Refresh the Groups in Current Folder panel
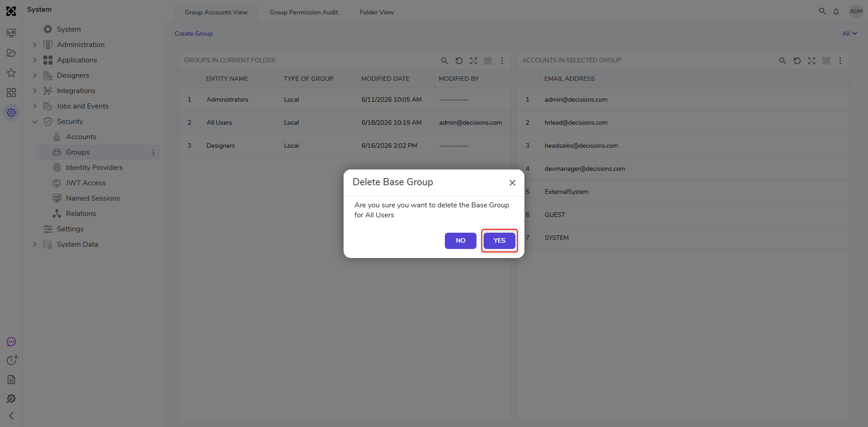Screen dimensions: 868x427 (459, 61)
